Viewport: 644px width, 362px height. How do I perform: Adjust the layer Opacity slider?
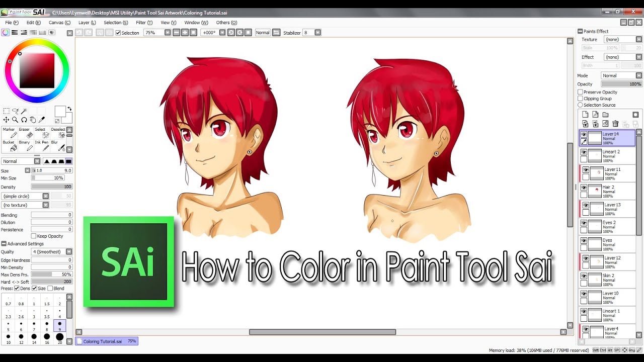coord(622,84)
